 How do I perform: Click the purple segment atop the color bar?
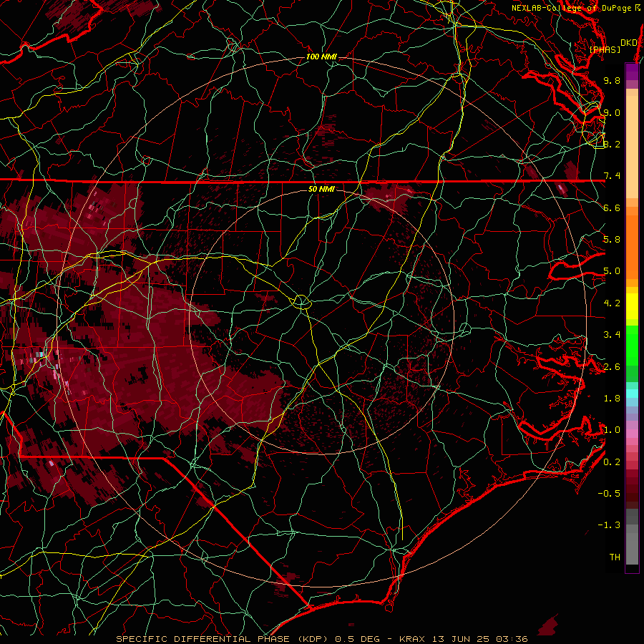click(x=632, y=72)
